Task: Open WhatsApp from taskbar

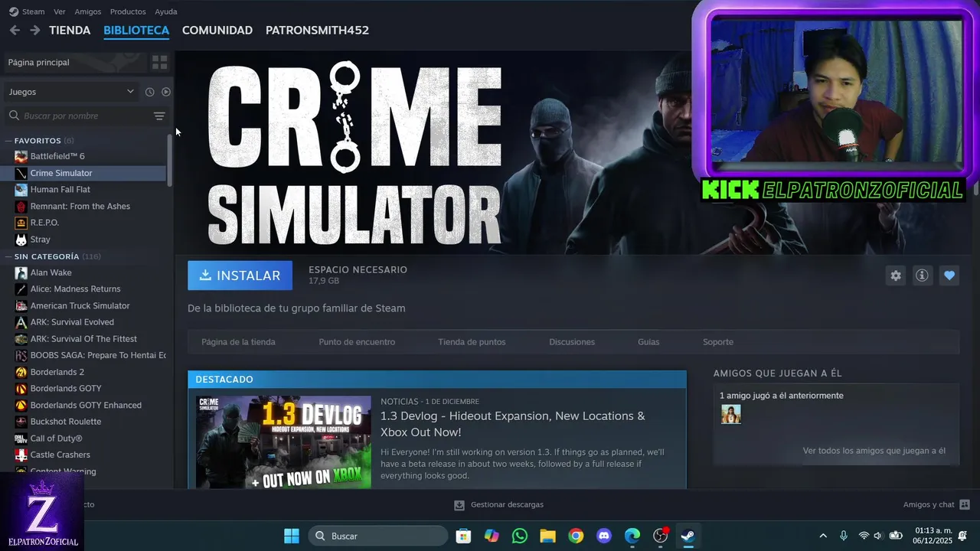Action: pyautogui.click(x=520, y=536)
